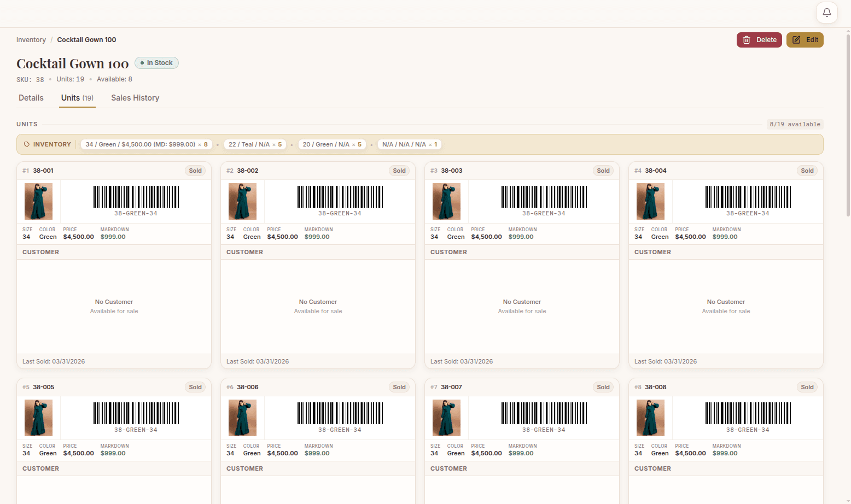Select the 20 / Green / N/A chip
The width and height of the screenshot is (851, 504).
[x=332, y=144]
